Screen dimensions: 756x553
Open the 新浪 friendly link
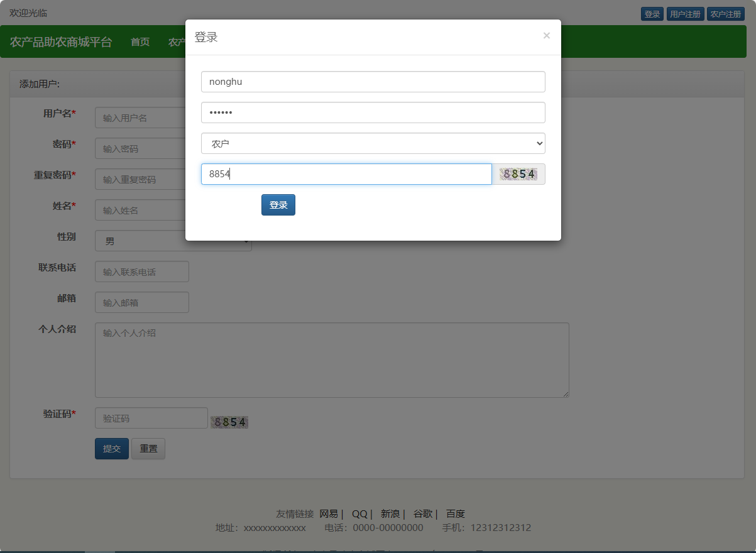390,513
